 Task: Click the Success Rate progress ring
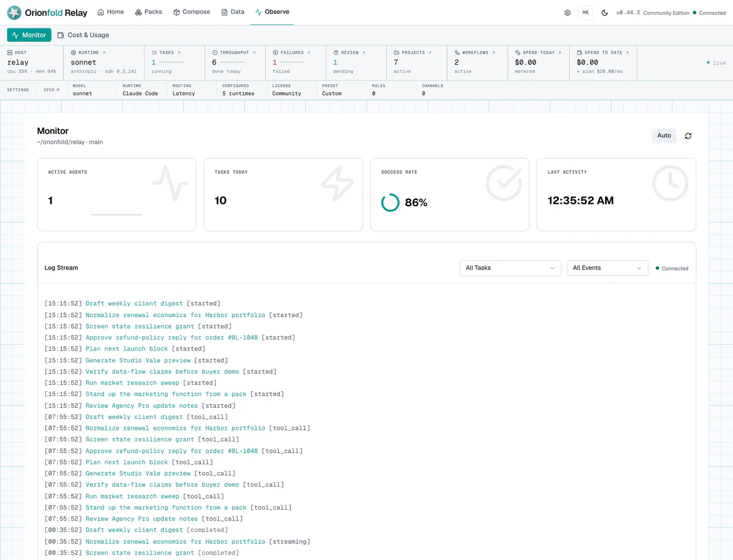click(x=391, y=202)
